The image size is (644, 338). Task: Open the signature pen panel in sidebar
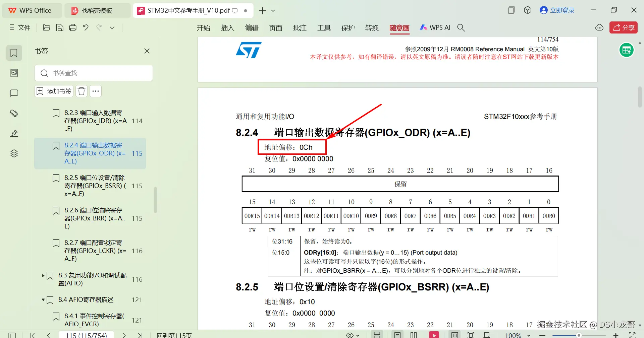coord(14,133)
